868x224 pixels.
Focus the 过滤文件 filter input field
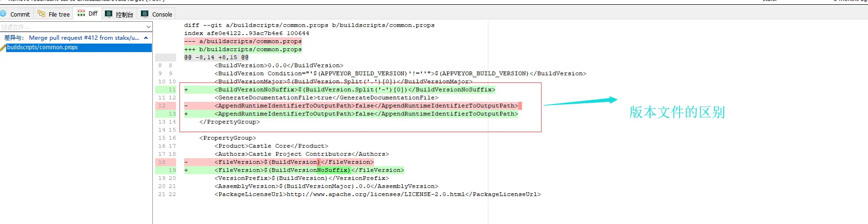click(72, 27)
